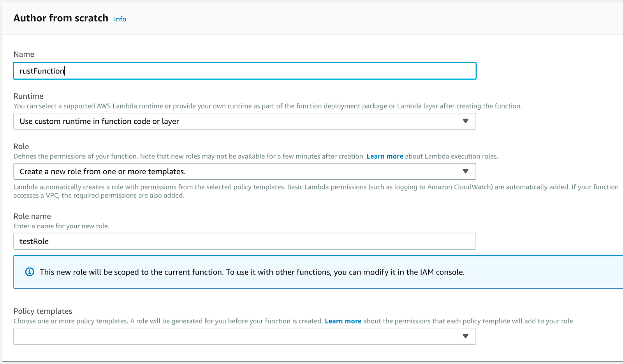Click the Name label above the first field
Screen dimensions: 623x364
click(x=24, y=54)
